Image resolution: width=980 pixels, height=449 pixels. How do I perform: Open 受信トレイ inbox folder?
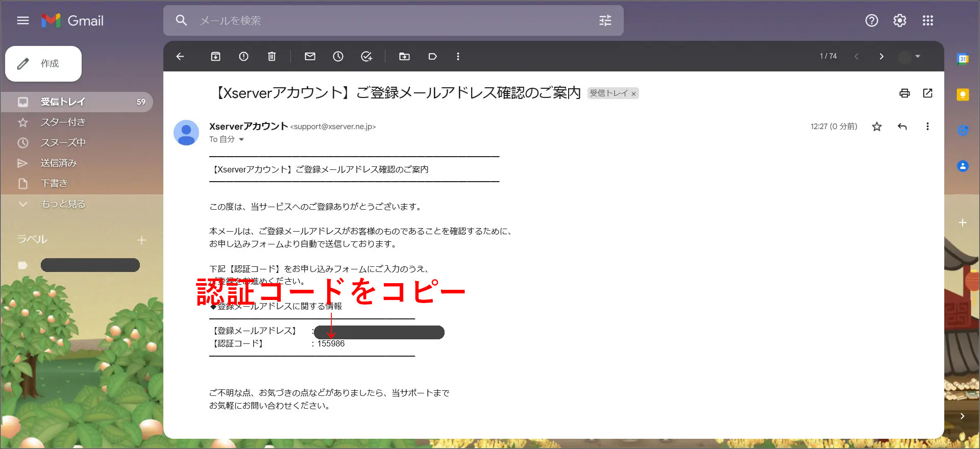[x=77, y=102]
